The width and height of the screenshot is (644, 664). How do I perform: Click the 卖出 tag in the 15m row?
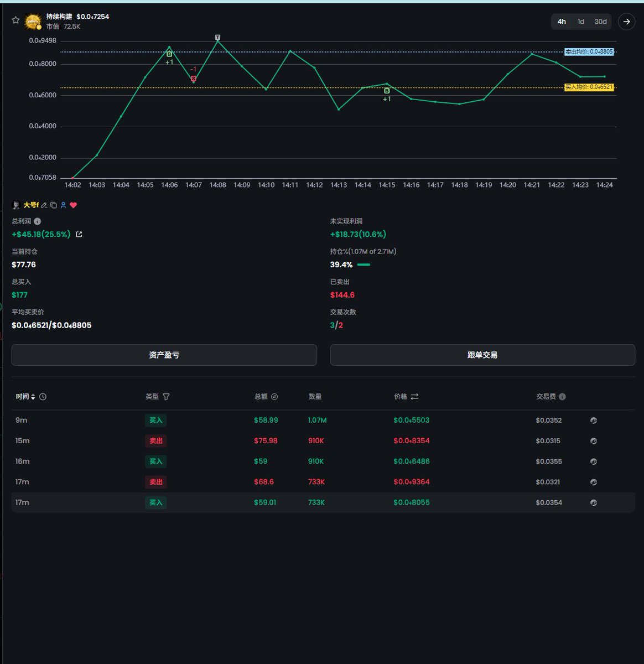156,441
